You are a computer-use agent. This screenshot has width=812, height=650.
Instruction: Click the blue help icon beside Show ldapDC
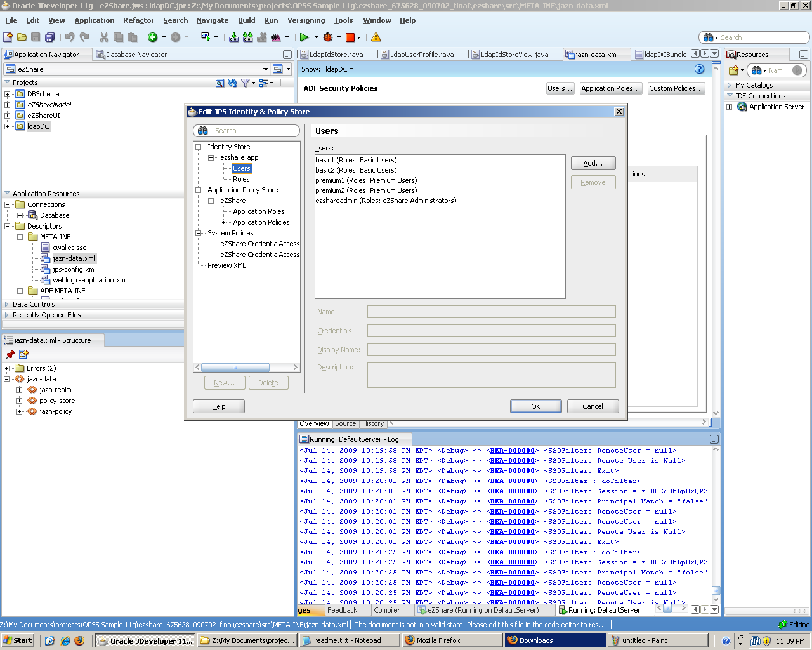pos(700,69)
